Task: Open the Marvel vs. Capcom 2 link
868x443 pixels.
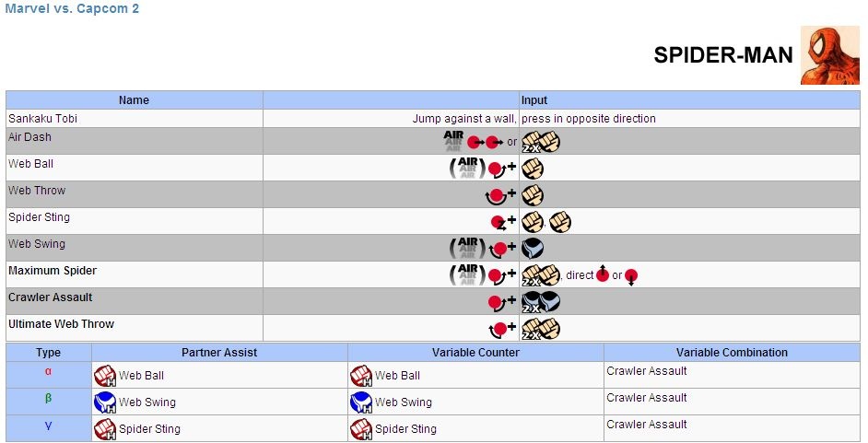Action: pos(72,9)
